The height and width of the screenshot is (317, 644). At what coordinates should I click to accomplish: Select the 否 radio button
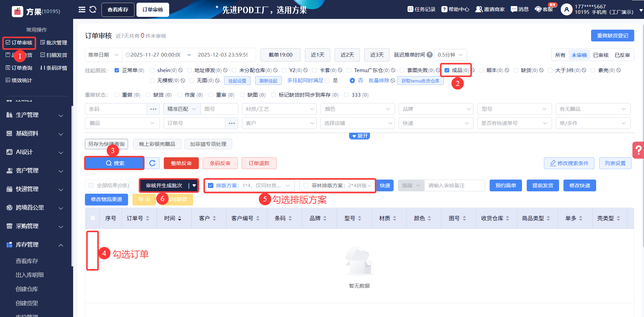[x=352, y=81]
